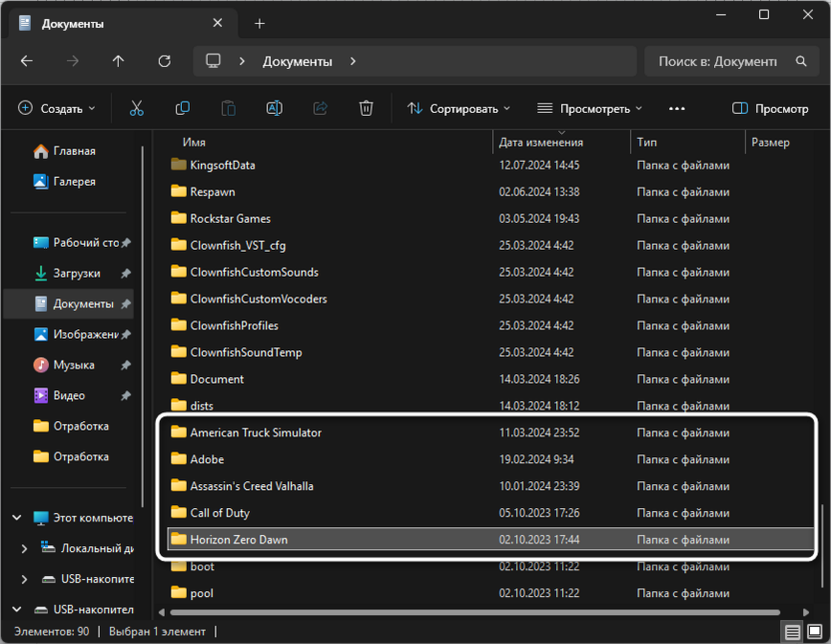Close the Документы tab
Image resolution: width=831 pixels, height=644 pixels.
(218, 23)
